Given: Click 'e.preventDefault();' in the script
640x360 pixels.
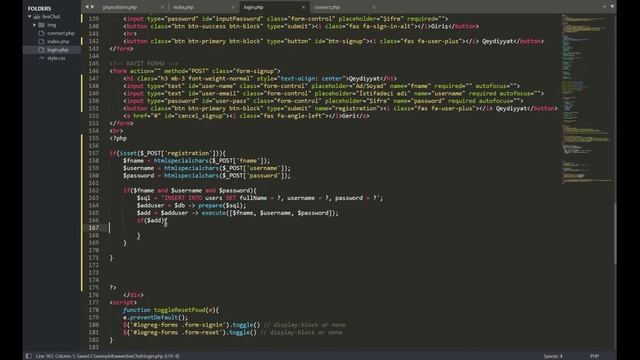Looking at the screenshot, I should 156,317.
